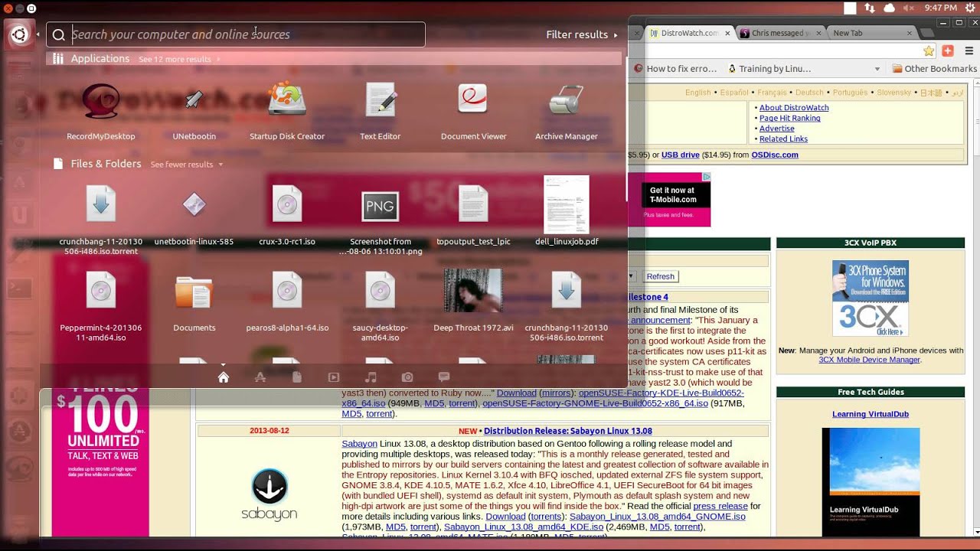
Task: Switch to Video lens icon
Action: coord(334,377)
